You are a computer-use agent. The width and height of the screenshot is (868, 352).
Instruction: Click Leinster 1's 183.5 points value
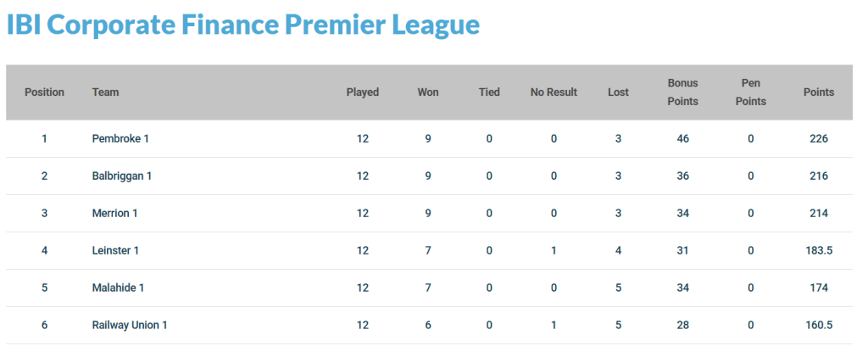pos(819,250)
